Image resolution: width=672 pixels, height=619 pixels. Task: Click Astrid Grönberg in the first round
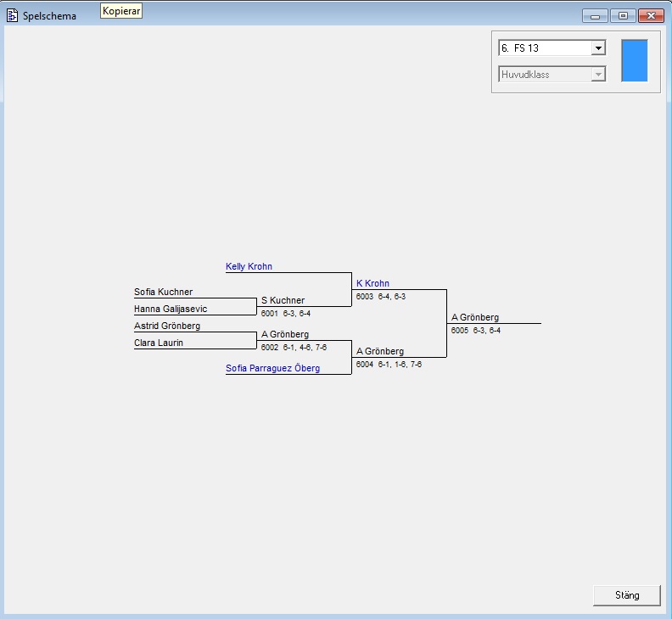(167, 326)
